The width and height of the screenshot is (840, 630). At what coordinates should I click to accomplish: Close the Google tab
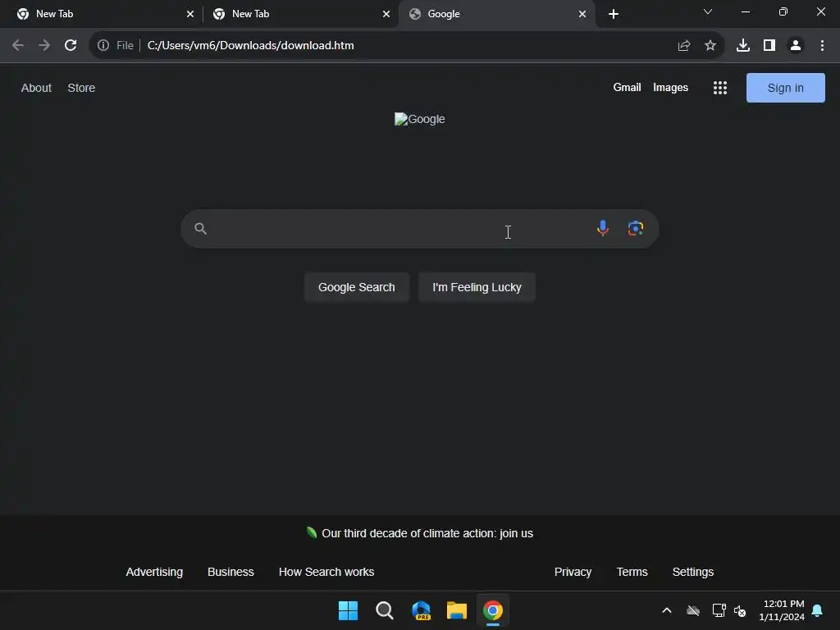pyautogui.click(x=582, y=14)
